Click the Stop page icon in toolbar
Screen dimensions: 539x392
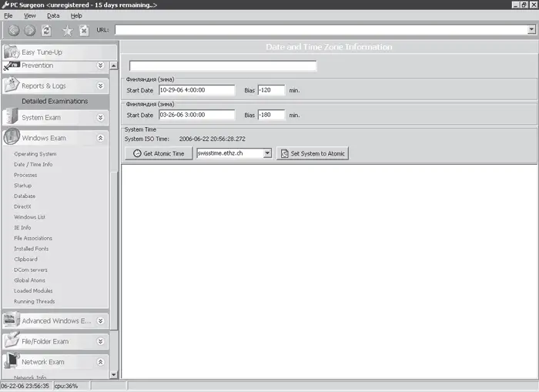(84, 30)
